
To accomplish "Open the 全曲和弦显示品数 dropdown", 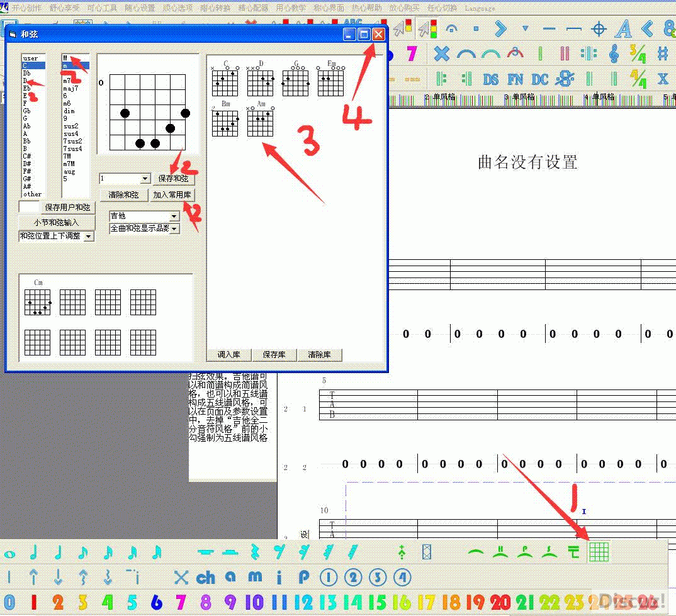I will pos(174,228).
